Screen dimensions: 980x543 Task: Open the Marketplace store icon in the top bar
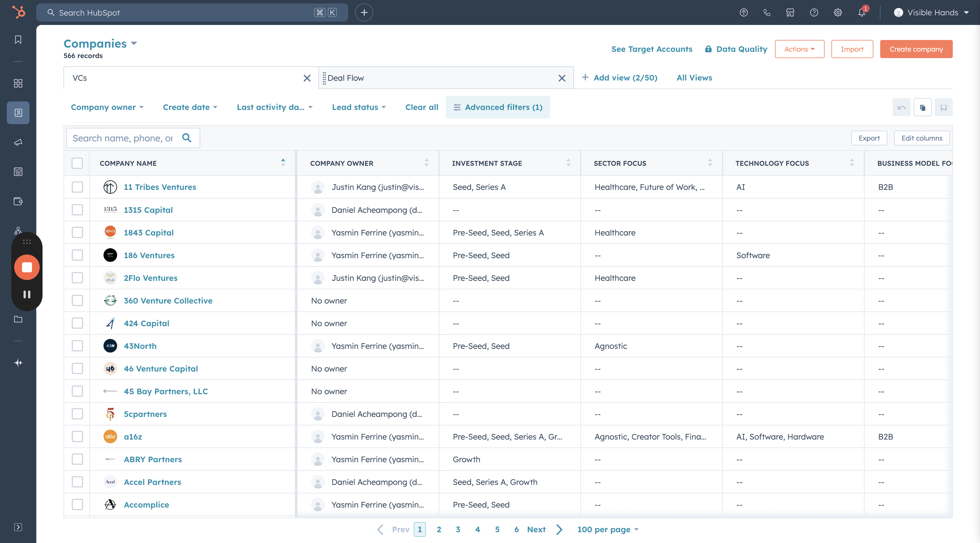[x=790, y=12]
